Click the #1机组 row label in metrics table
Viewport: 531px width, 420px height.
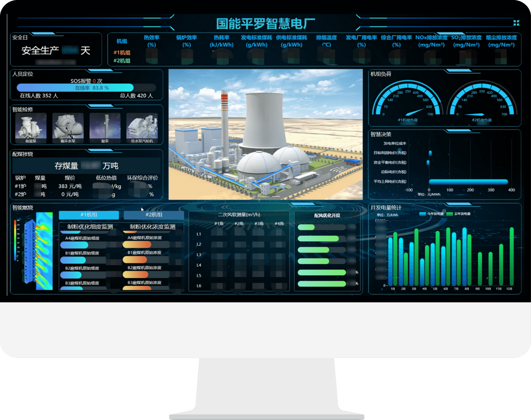point(122,52)
